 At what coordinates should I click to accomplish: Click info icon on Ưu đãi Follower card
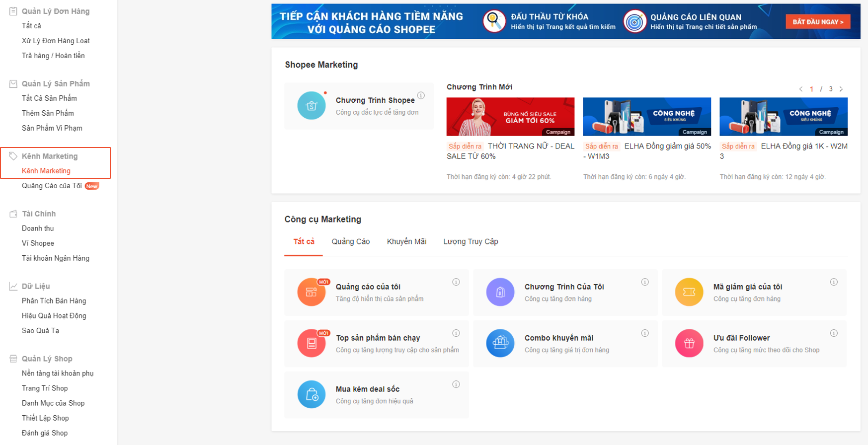pos(834,333)
